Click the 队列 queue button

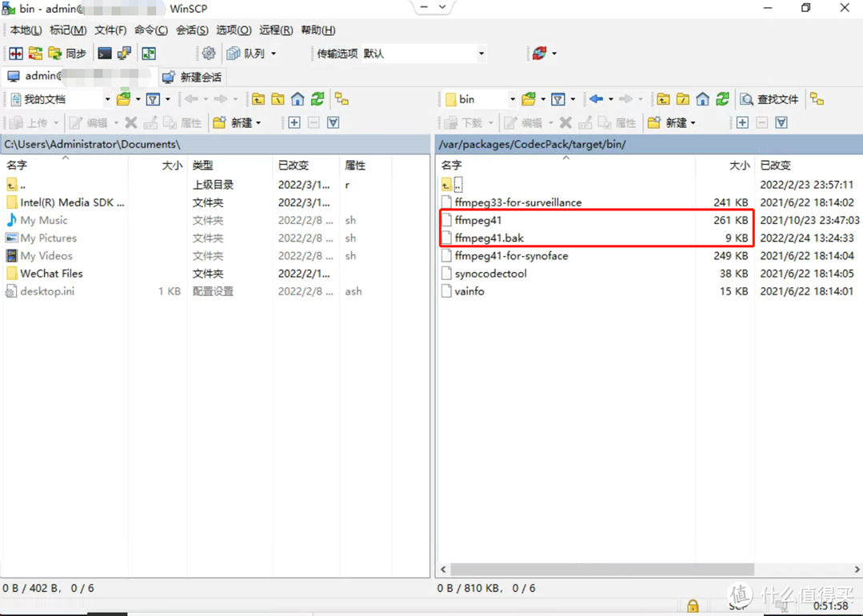click(246, 54)
